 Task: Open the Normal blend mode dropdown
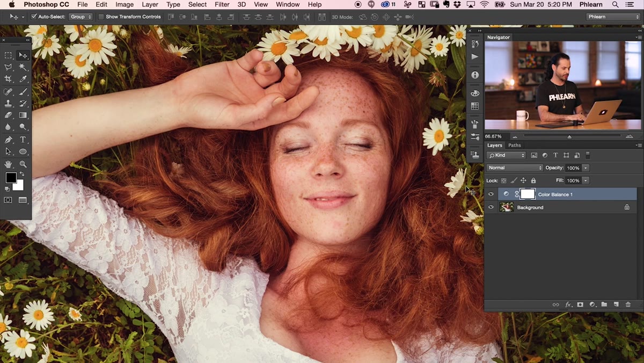[x=515, y=168]
